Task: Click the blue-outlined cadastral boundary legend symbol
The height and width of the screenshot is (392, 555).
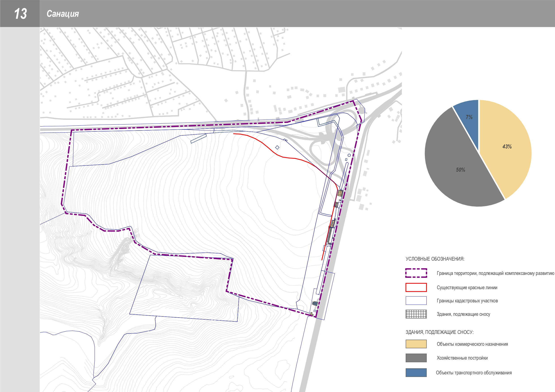Action: click(x=416, y=301)
